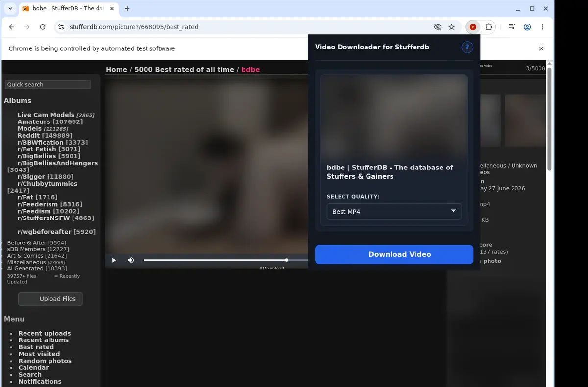Screen dimensions: 588x387
Task: Open r/Fat Fetish album
Action: tap(37, 149)
